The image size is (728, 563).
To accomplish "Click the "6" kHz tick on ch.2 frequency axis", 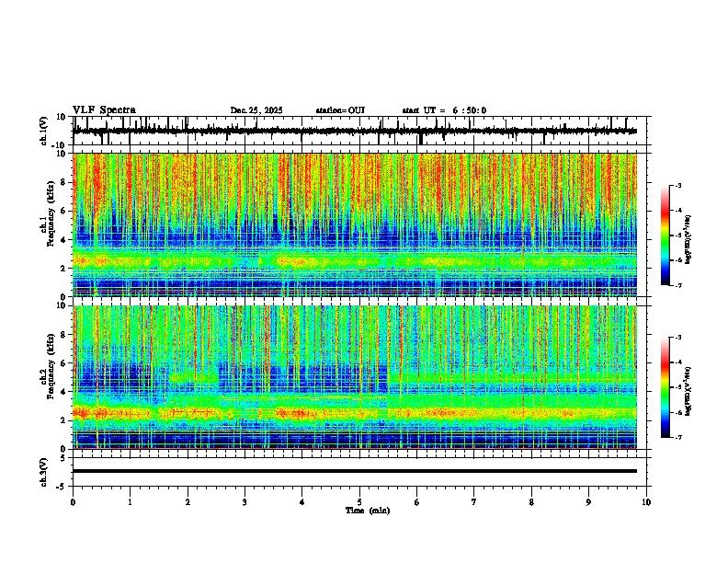I will click(x=63, y=362).
